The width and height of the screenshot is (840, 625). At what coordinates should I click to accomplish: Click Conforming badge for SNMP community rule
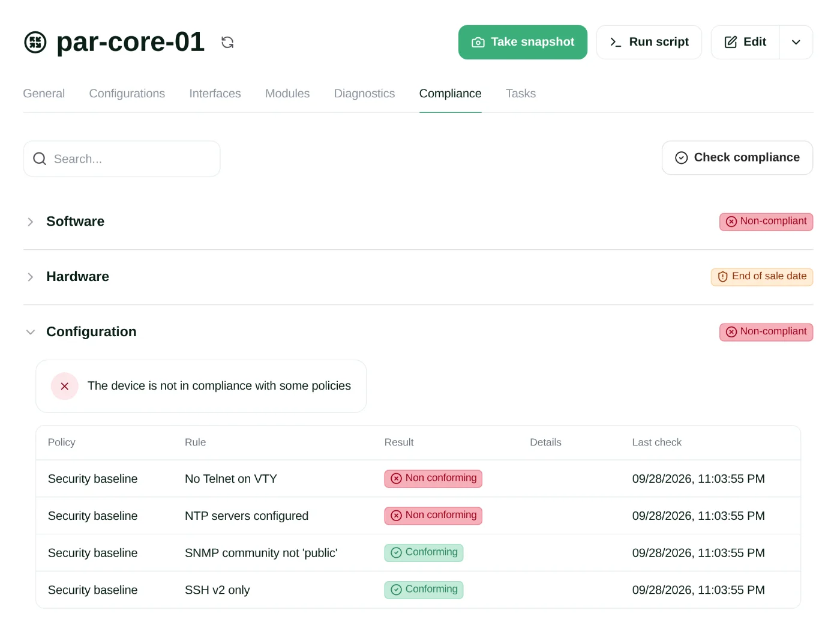pyautogui.click(x=424, y=552)
